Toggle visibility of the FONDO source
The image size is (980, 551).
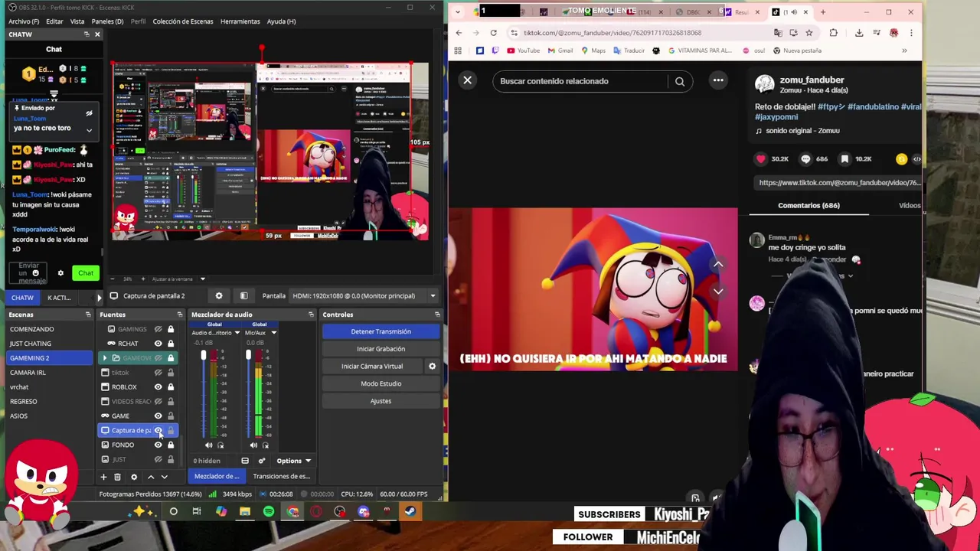coord(158,445)
